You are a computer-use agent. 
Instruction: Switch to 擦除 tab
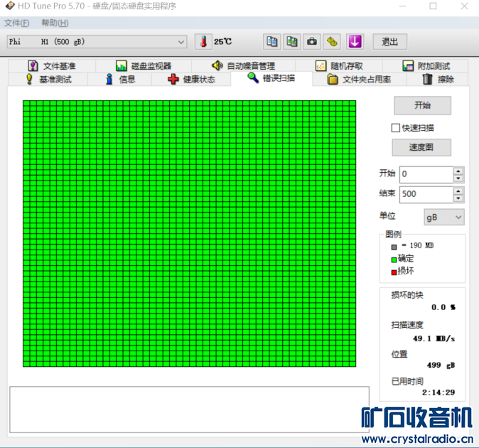click(438, 80)
